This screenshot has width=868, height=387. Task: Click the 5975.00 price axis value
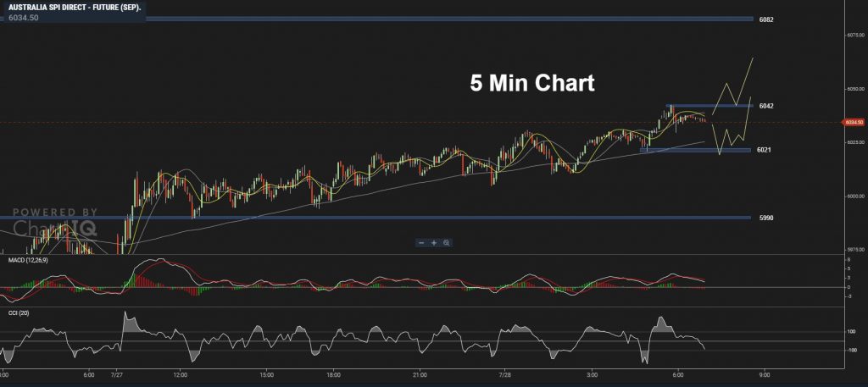pyautogui.click(x=856, y=250)
